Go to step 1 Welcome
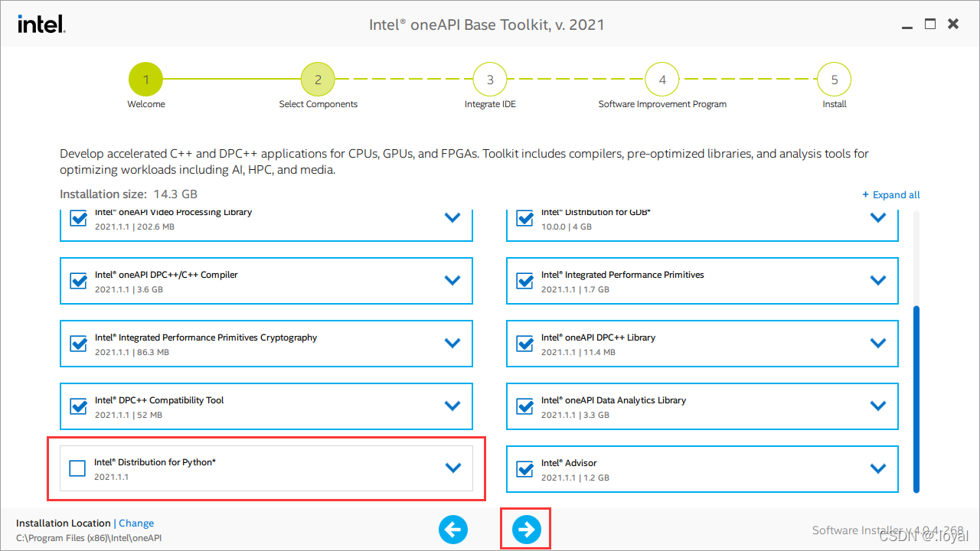The height and width of the screenshot is (551, 980). (x=145, y=79)
